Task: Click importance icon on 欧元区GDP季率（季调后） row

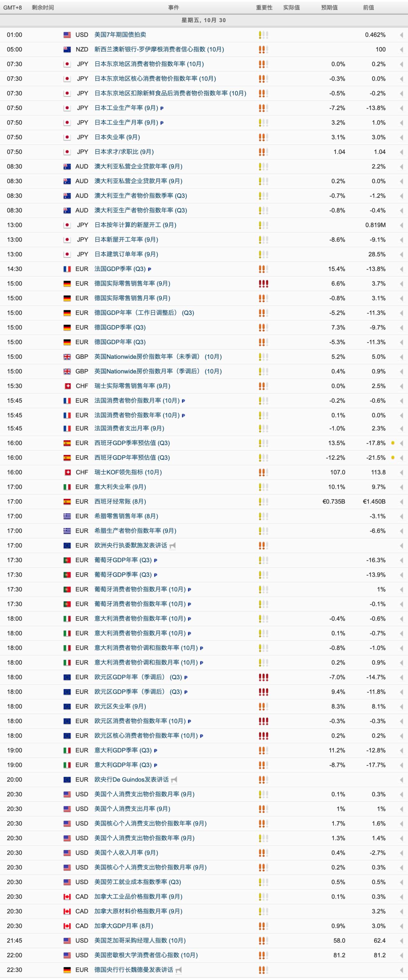Action: click(x=263, y=692)
